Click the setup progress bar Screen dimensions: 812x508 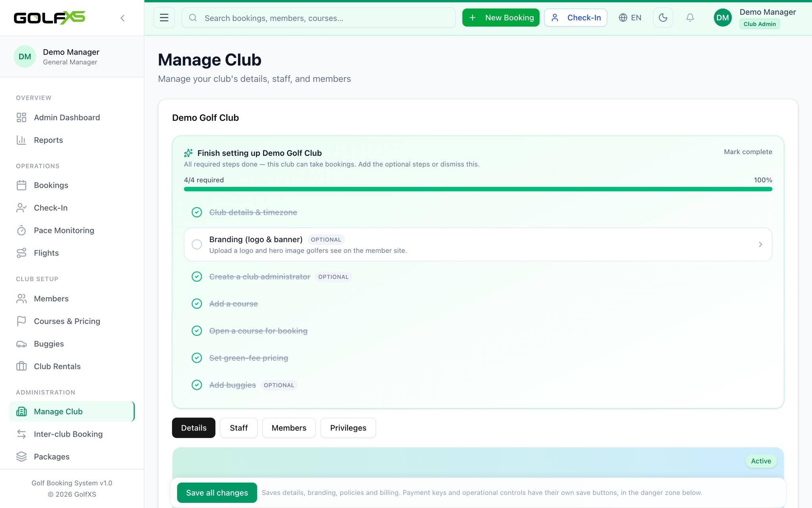tap(478, 189)
